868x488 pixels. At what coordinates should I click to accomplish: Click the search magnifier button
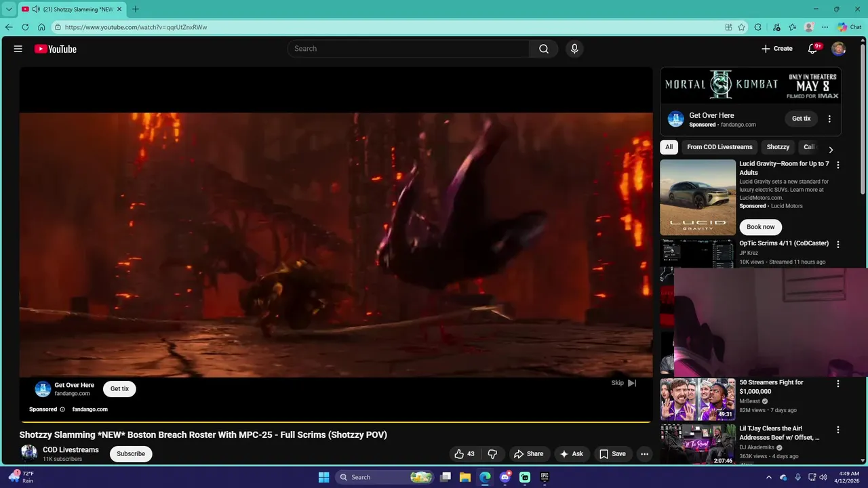pos(544,49)
